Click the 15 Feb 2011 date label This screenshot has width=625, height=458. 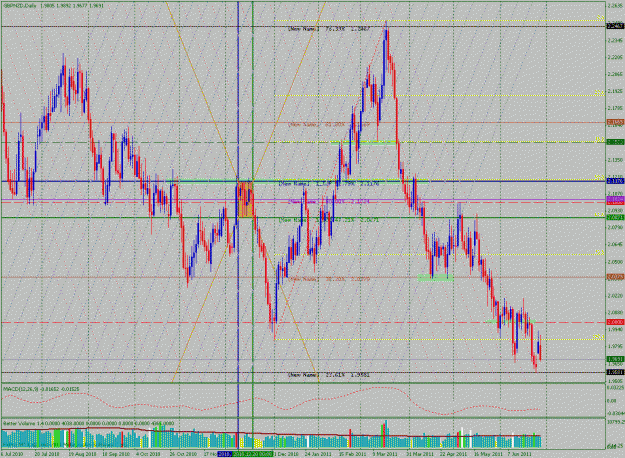[353, 454]
